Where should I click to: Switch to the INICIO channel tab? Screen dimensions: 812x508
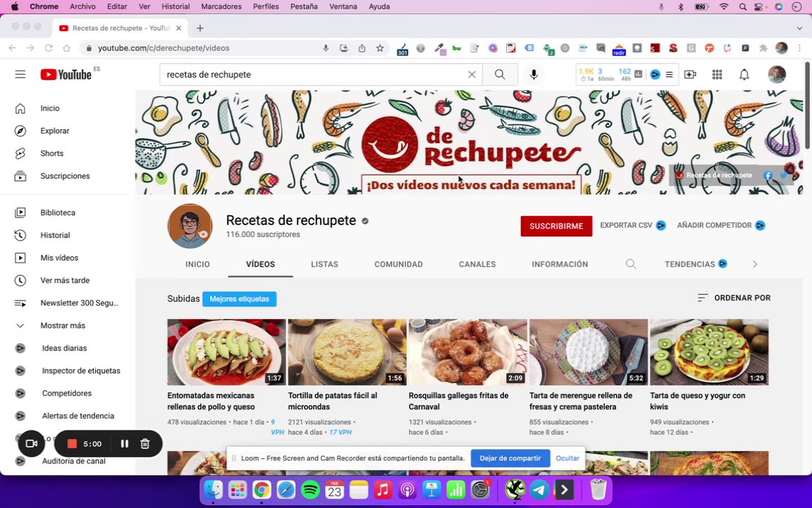(x=198, y=265)
